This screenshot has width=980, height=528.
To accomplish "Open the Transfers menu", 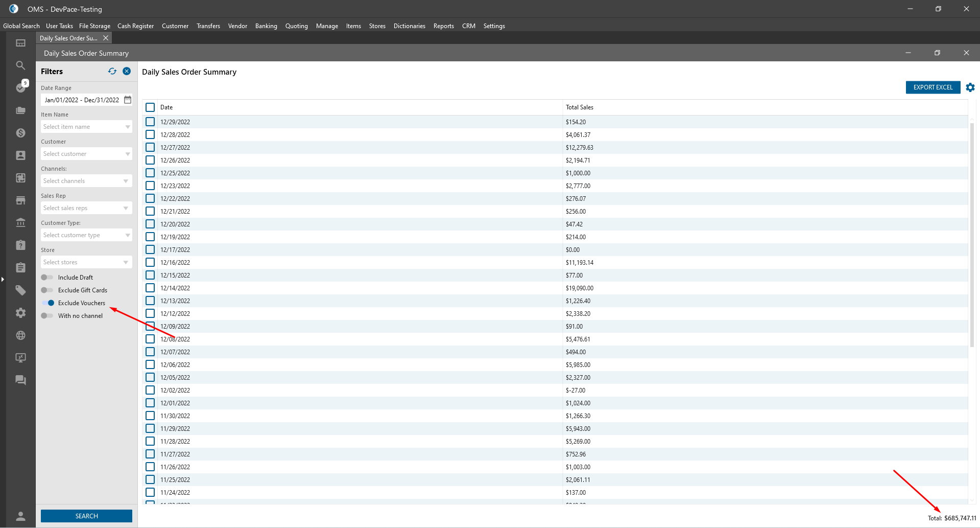I will tap(208, 26).
